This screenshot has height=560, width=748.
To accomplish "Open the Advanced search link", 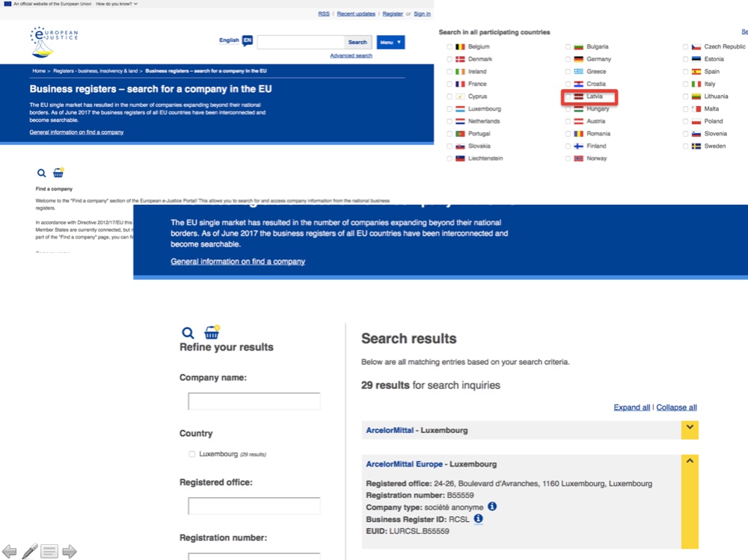I will [x=351, y=56].
